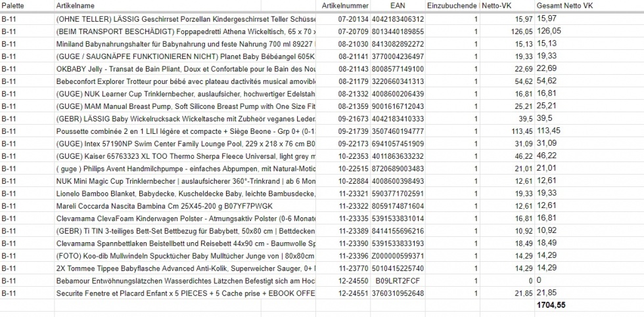Screen dimensions: 644x317
Task: Select the Poussette combinée LILI article cell
Action: [185, 131]
